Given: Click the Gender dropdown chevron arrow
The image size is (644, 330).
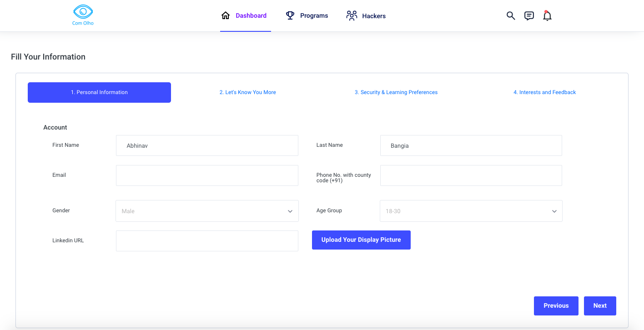Looking at the screenshot, I should click(x=290, y=211).
